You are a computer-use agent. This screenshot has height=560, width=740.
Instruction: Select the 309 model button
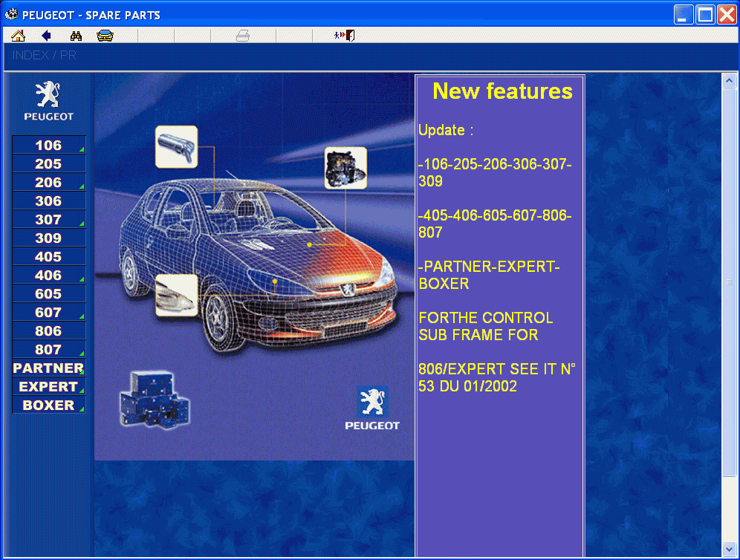[x=48, y=238]
